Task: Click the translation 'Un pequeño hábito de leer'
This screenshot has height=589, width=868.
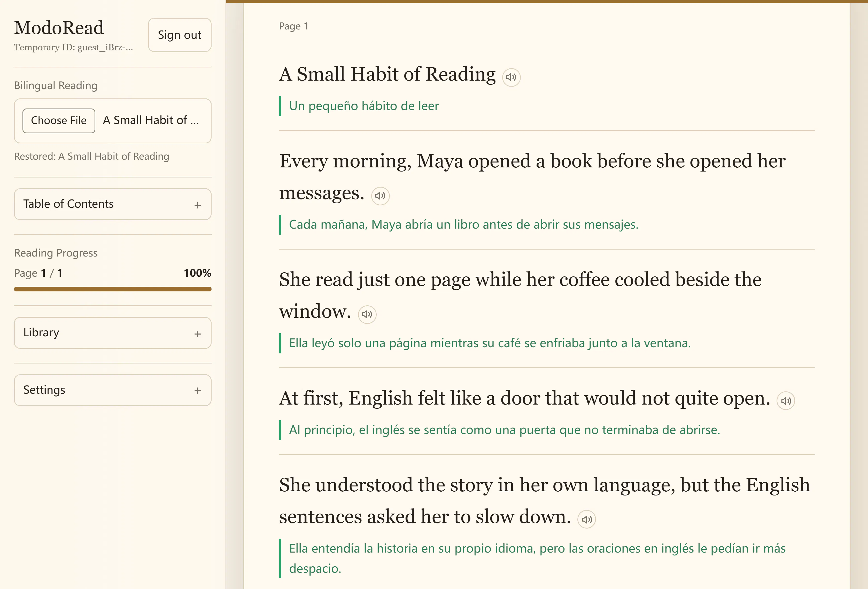Action: 364,106
